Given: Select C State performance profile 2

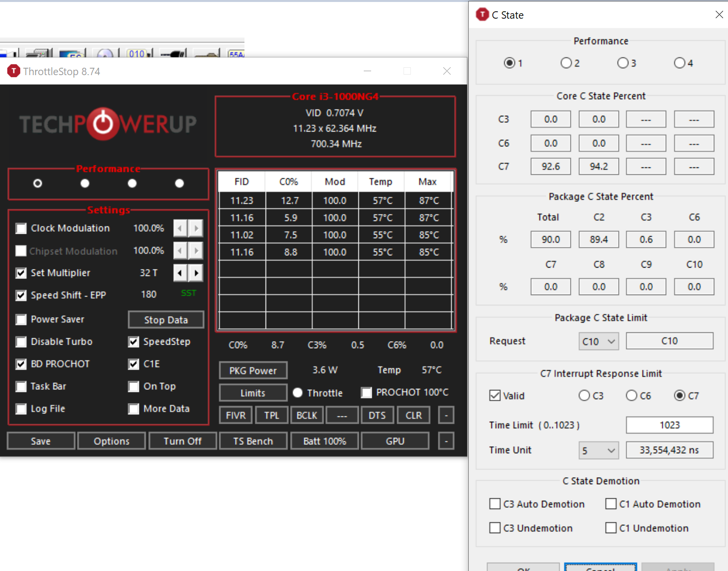Looking at the screenshot, I should (x=566, y=63).
